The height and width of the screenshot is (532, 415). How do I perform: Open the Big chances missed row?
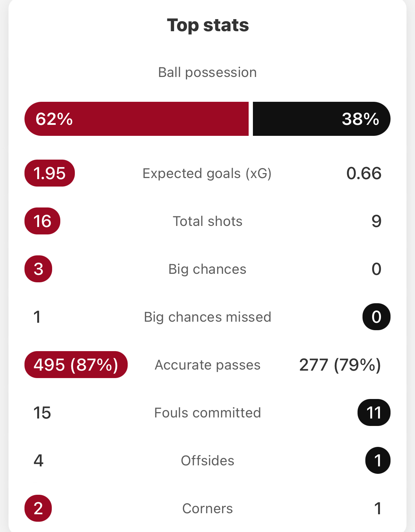pos(207,317)
